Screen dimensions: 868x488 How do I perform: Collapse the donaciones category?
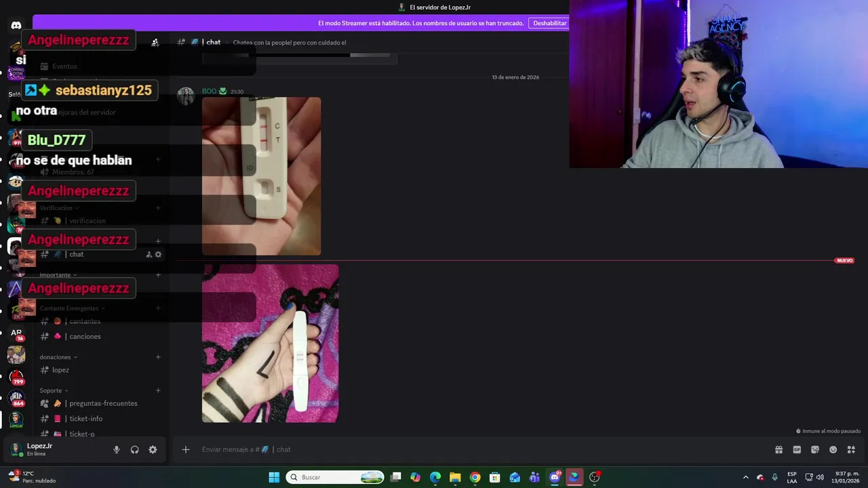click(x=58, y=357)
